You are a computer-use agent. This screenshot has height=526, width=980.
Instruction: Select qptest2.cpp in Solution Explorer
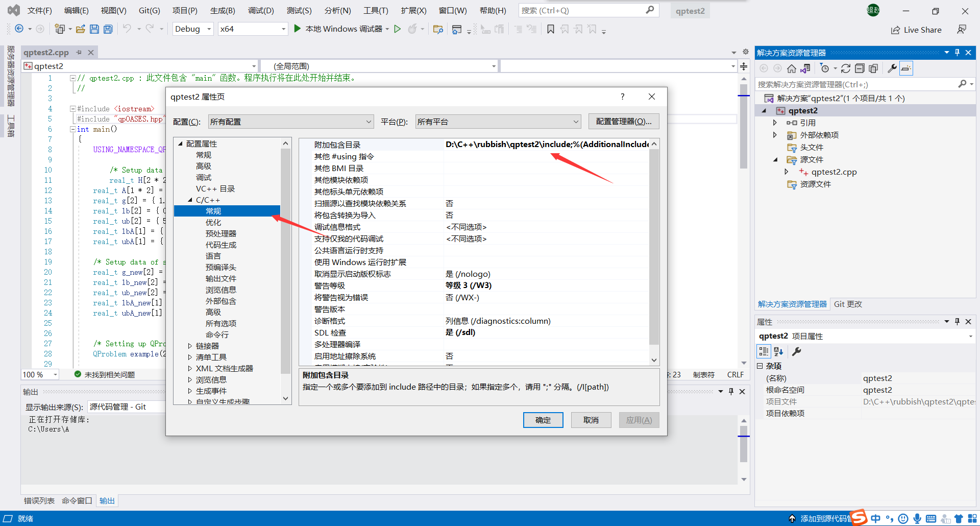pos(834,172)
